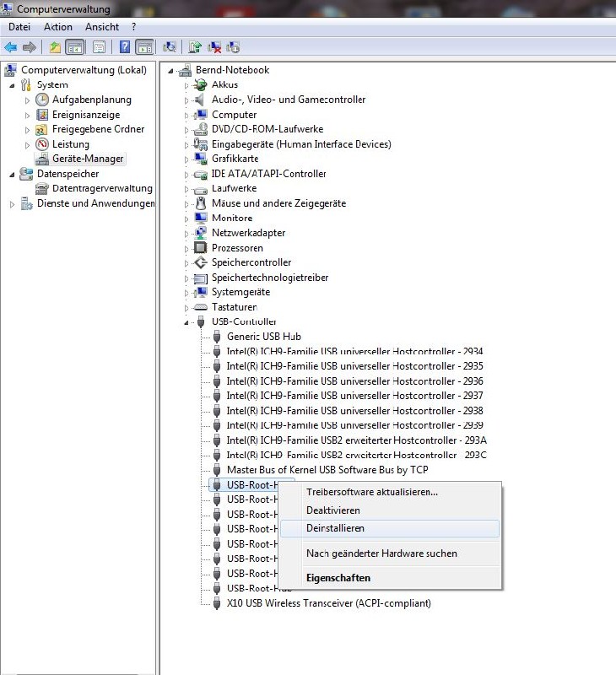Select Treibersoftware aktualisieren... menu entry
The height and width of the screenshot is (675, 616).
click(371, 492)
